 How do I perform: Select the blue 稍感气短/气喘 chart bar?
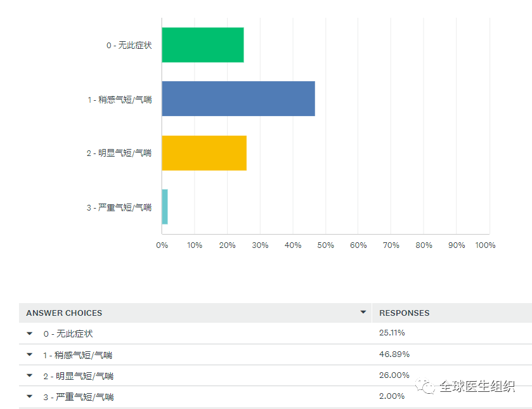(x=238, y=99)
